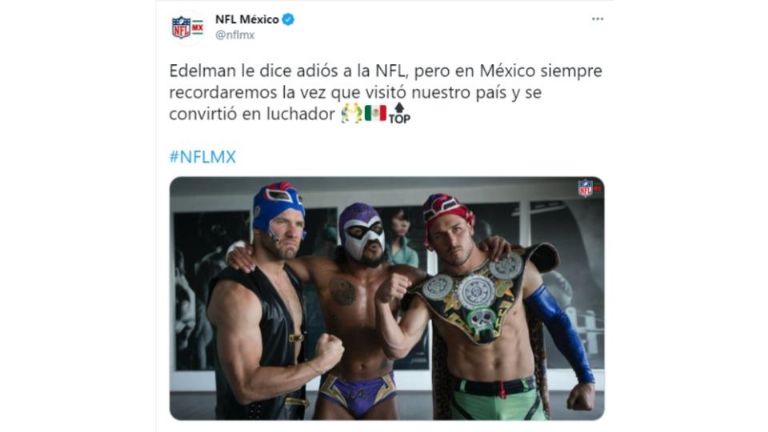Click the Mexican flag emoji

(x=375, y=114)
